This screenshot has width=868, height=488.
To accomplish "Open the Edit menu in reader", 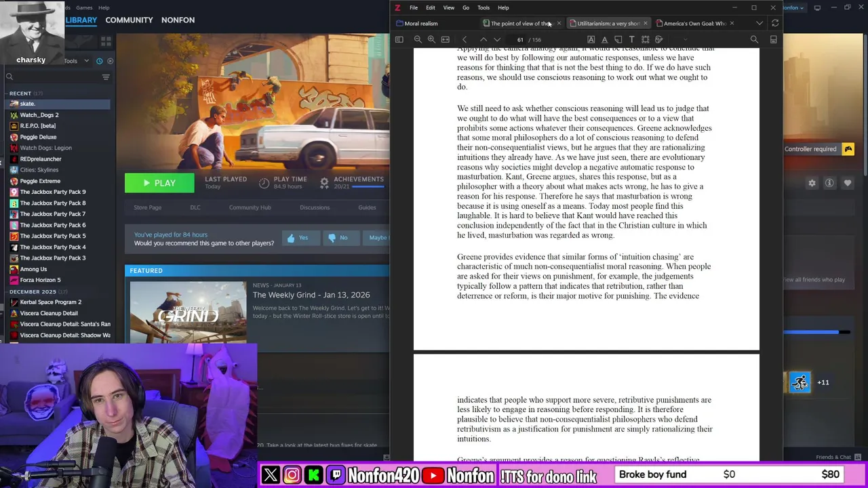I will tap(431, 7).
